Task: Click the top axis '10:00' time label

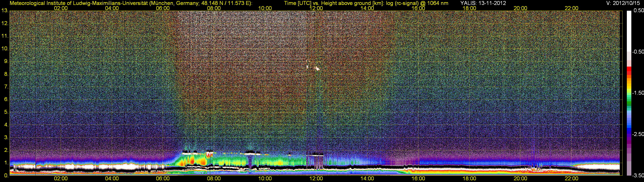Action: pos(265,8)
